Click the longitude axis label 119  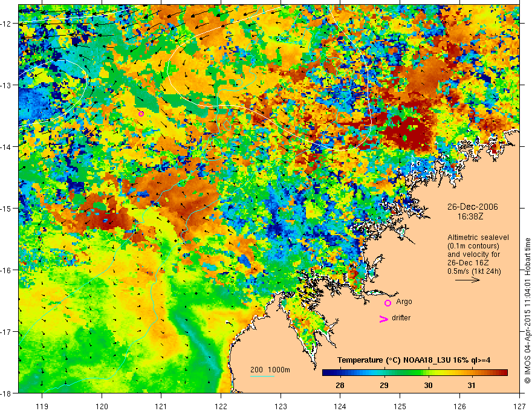click(42, 406)
